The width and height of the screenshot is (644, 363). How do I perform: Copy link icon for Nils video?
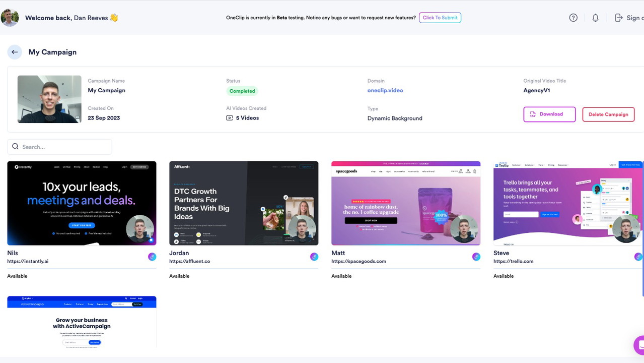coord(152,257)
